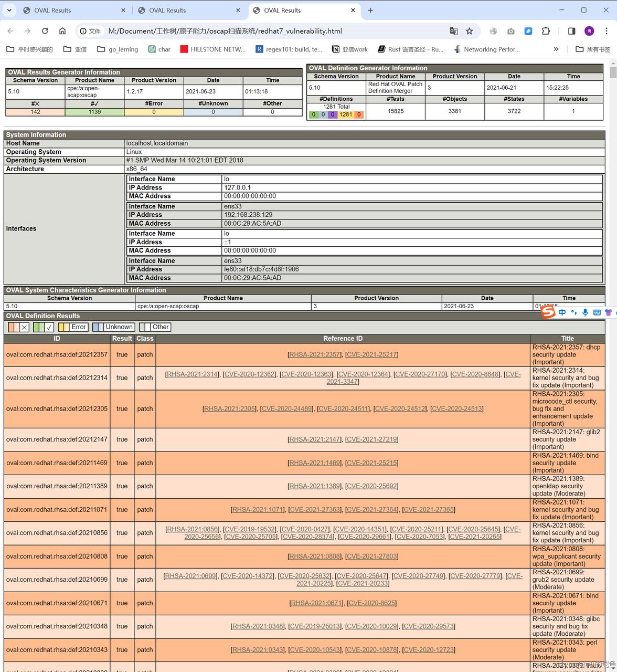Click the yellow Error legend swatch
Viewport: 617px width, 672px height.
(63, 327)
